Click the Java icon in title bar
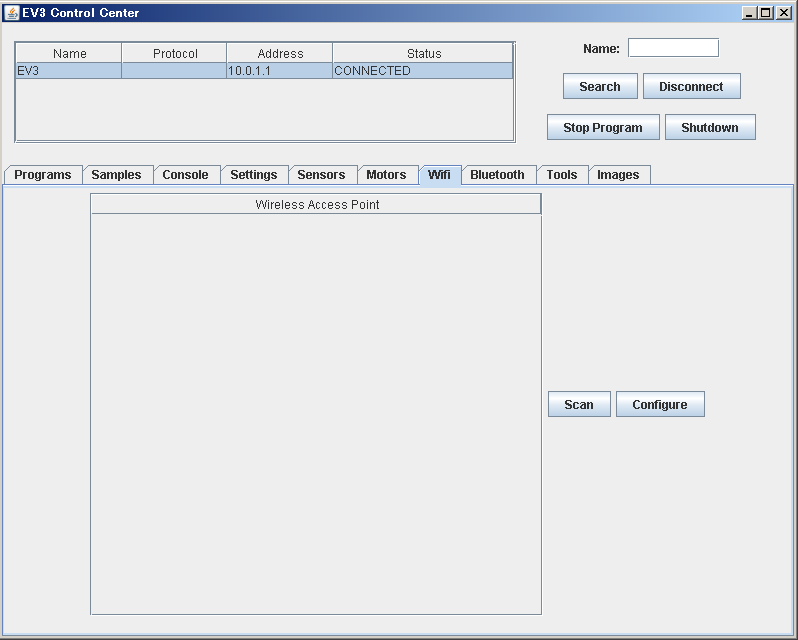This screenshot has height=640, width=798. (12, 13)
